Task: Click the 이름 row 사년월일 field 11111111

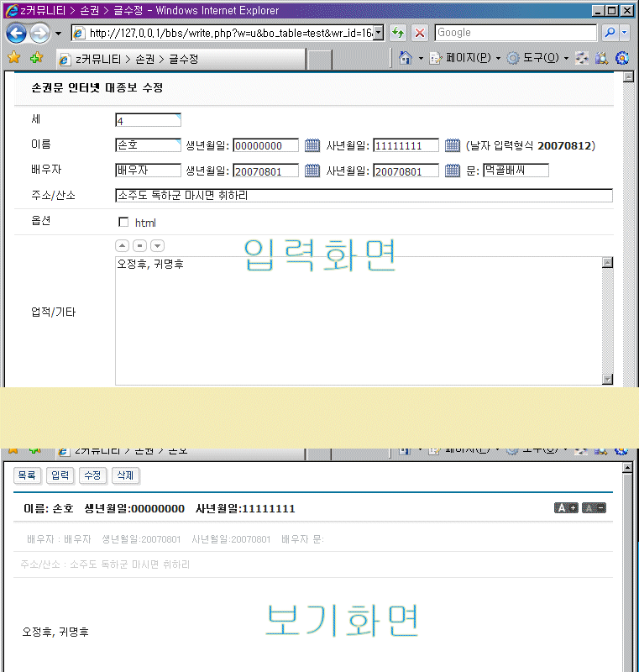Action: 406,145
